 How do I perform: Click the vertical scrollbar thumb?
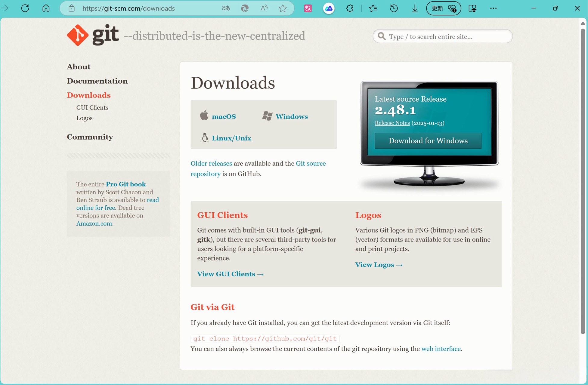583,180
